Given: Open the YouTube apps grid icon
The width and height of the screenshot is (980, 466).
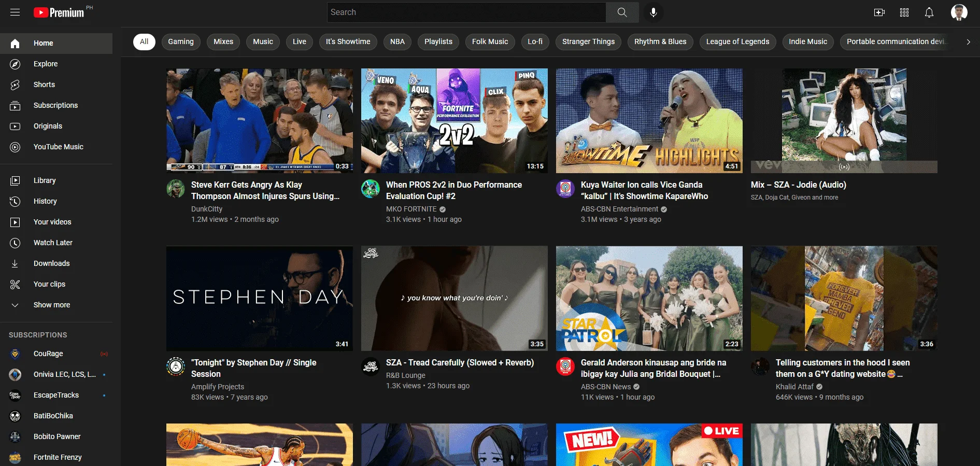Looking at the screenshot, I should coord(904,12).
